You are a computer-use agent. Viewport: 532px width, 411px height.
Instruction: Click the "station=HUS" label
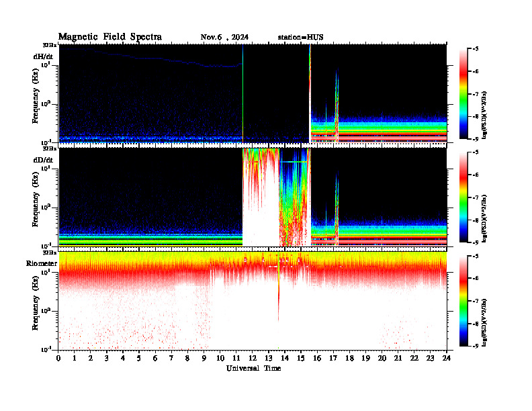[x=300, y=38]
